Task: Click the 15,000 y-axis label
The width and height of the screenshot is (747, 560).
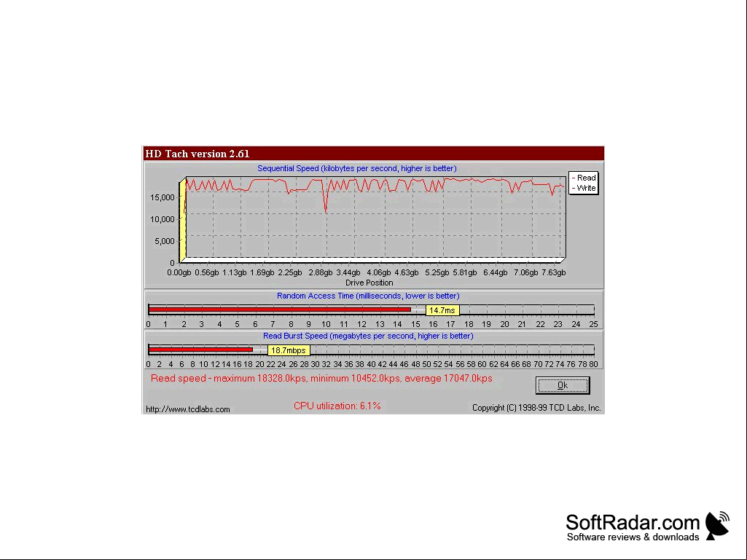Action: (163, 197)
